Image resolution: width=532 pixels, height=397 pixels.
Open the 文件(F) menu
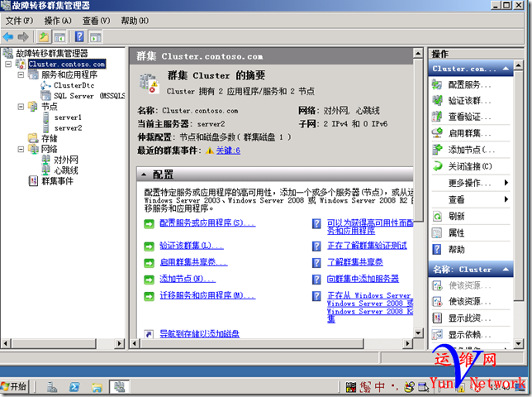(19, 21)
